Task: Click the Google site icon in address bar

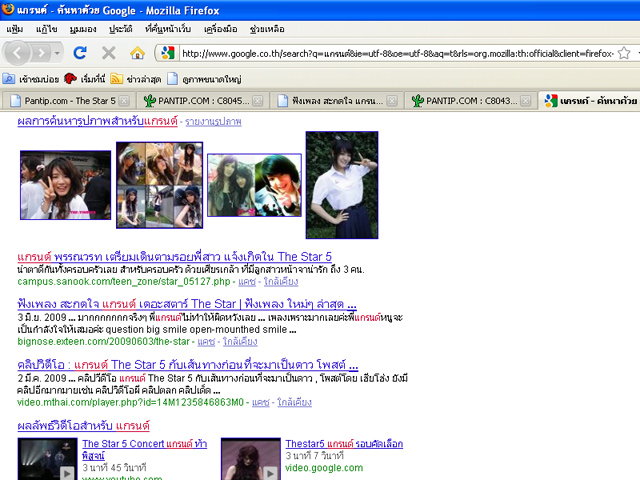Action: pyautogui.click(x=167, y=53)
